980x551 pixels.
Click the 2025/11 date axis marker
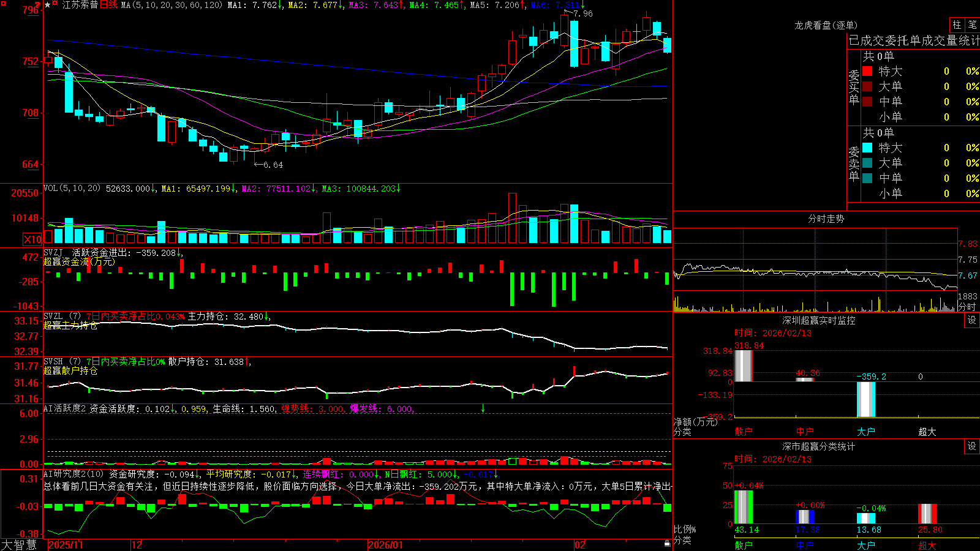click(x=66, y=545)
